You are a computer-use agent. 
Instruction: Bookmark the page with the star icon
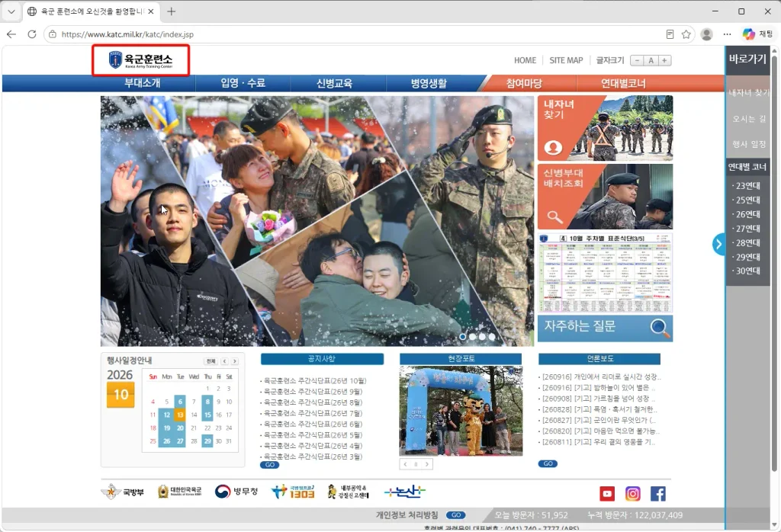(686, 34)
